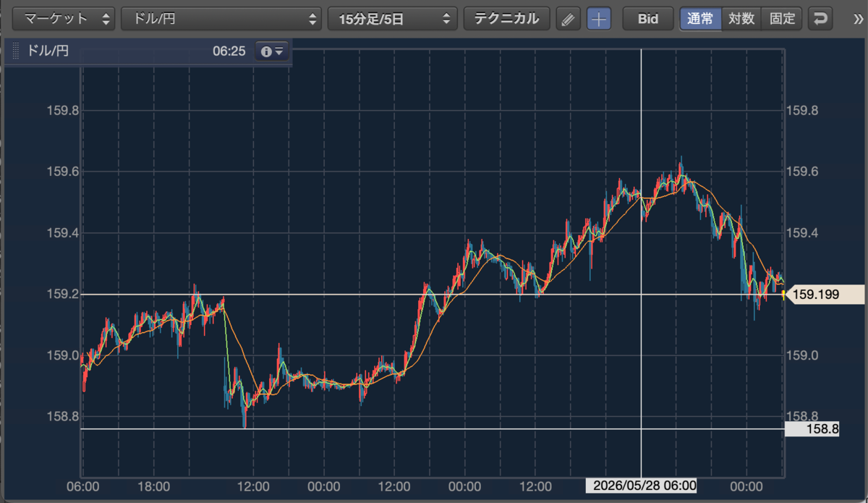
Task: Click the ドル/円 title in panel header
Action: pos(47,51)
